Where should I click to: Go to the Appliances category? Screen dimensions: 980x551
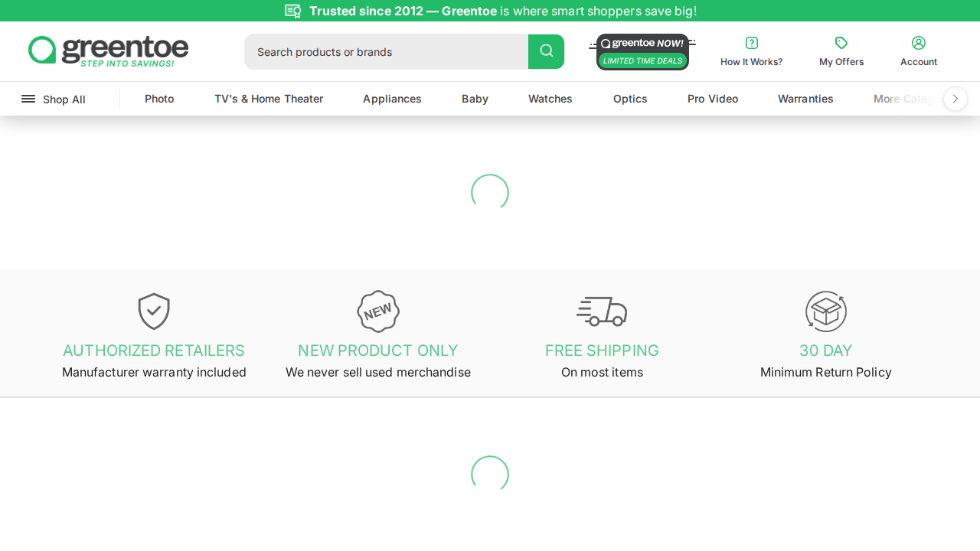[392, 99]
